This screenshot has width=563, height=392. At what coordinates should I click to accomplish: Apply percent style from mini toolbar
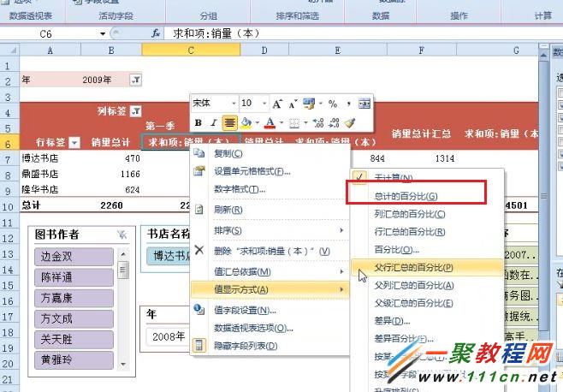point(333,104)
